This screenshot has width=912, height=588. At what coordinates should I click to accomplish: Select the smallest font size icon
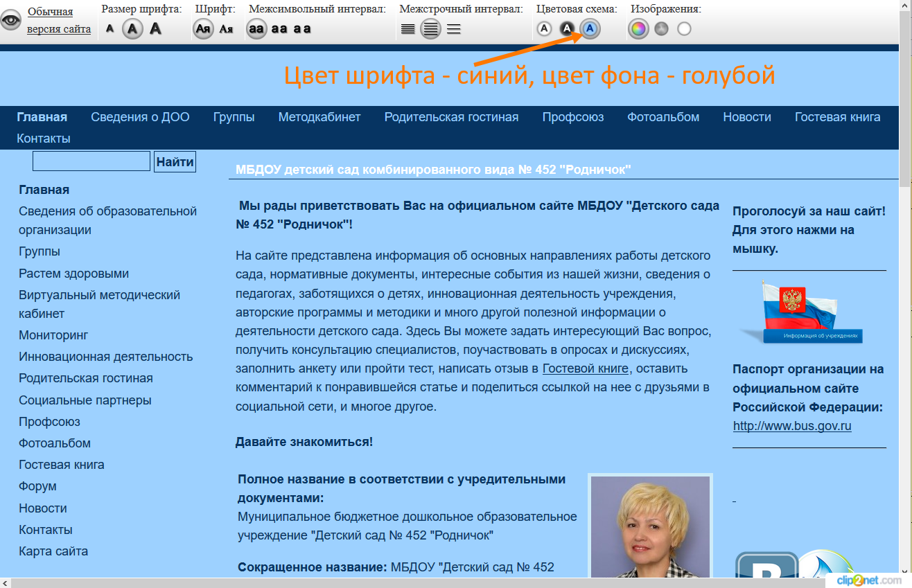pyautogui.click(x=109, y=29)
